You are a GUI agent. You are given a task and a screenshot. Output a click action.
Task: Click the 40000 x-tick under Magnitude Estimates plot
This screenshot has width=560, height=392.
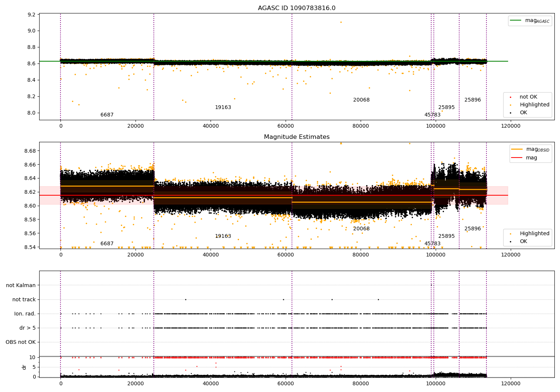(x=211, y=255)
